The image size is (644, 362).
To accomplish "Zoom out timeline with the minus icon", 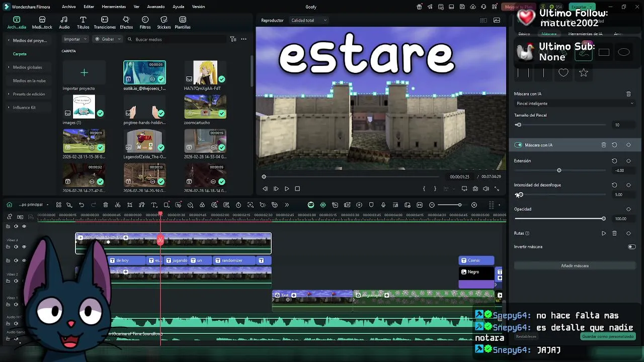I will [x=432, y=205].
